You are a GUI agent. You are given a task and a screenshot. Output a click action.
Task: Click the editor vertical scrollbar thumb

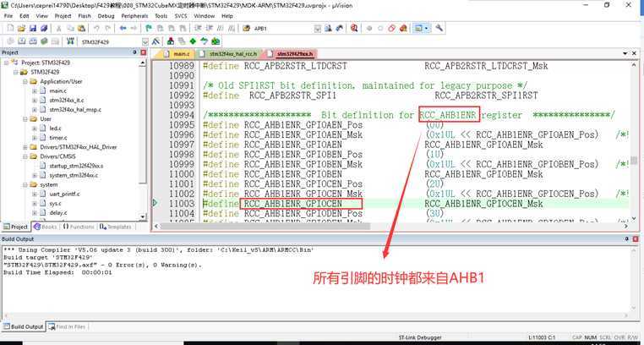click(634, 160)
